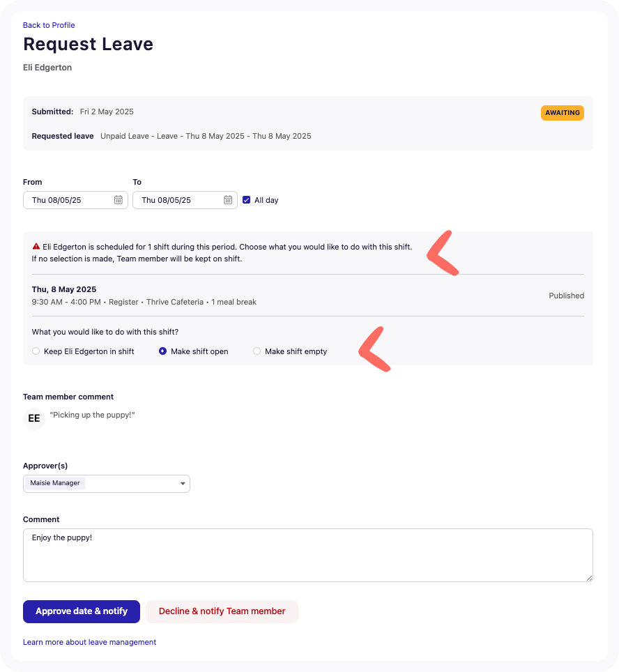
Task: Click the comment box resize handle
Action: click(x=590, y=578)
